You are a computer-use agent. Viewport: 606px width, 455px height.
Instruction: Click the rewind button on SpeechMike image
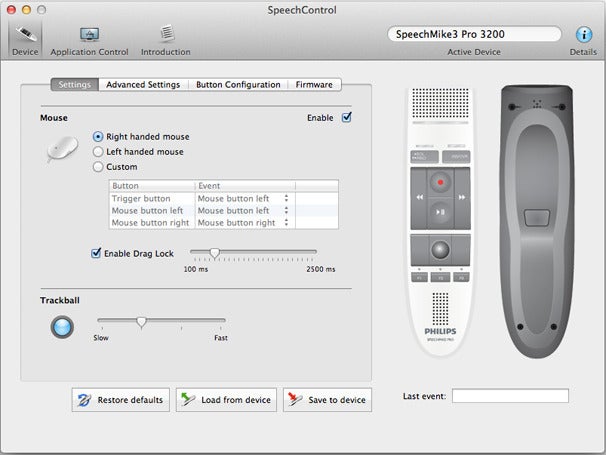(x=419, y=198)
